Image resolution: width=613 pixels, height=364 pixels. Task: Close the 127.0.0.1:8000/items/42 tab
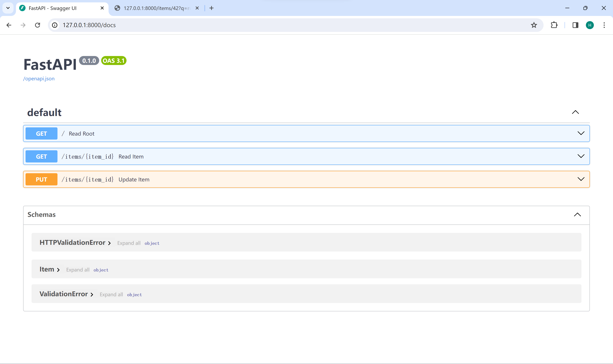(x=197, y=8)
